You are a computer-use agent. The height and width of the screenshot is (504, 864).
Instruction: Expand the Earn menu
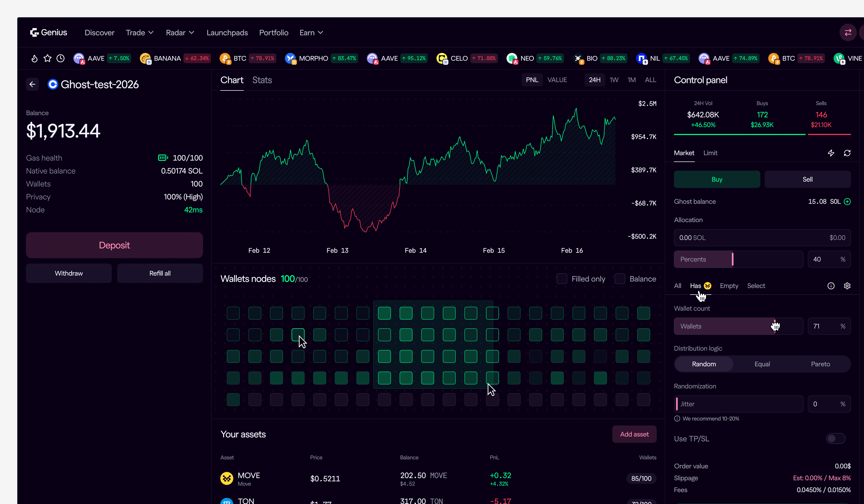tap(311, 33)
